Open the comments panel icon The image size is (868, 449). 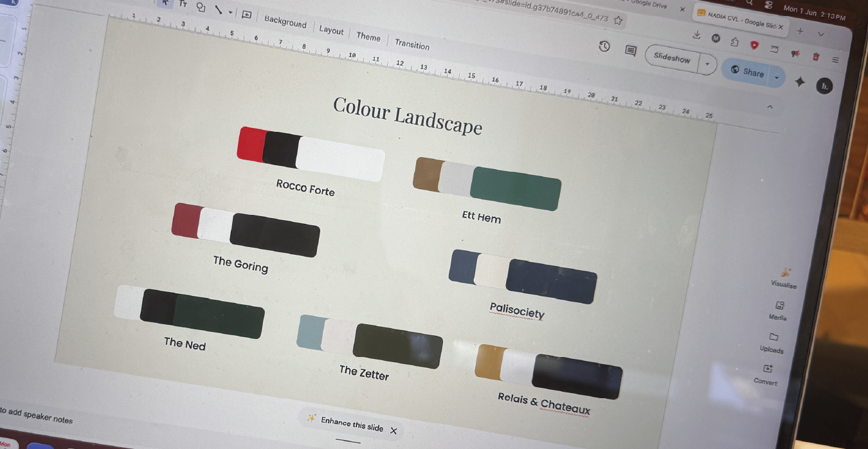(631, 50)
